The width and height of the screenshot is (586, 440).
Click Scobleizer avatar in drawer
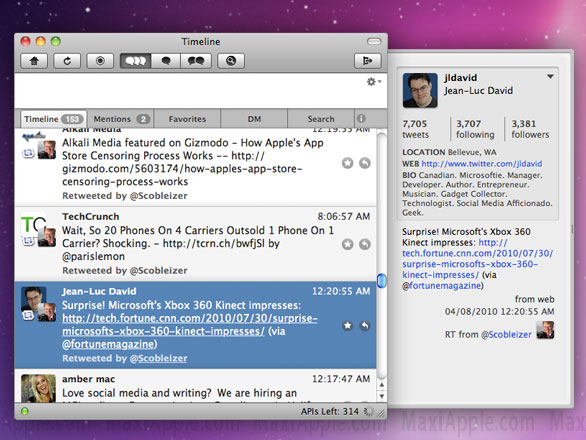[545, 330]
